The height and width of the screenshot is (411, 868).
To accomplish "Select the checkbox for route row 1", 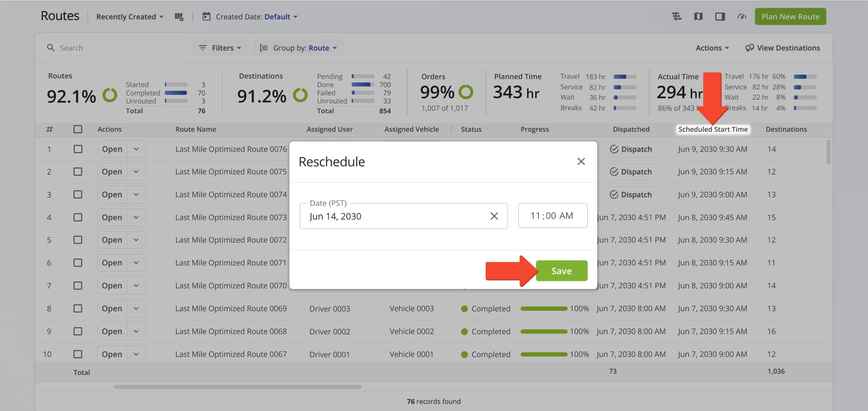I will click(x=78, y=149).
